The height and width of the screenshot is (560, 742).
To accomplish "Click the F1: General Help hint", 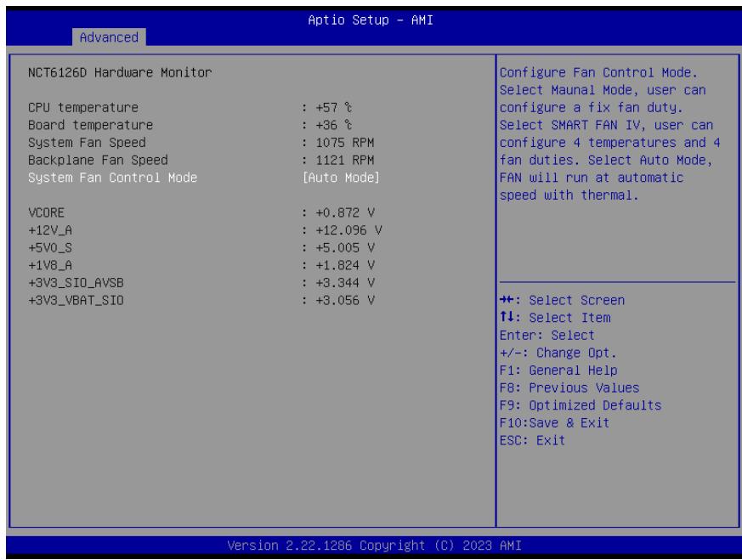I will pos(558,371).
